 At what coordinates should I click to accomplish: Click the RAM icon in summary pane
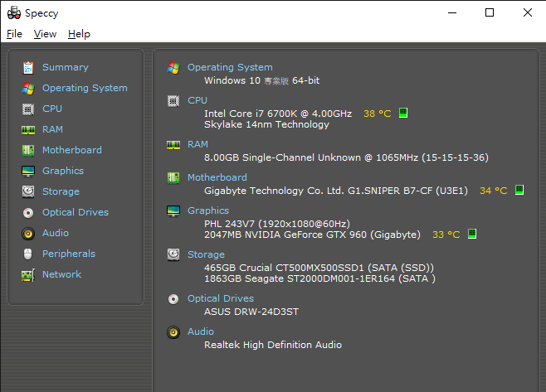[173, 145]
